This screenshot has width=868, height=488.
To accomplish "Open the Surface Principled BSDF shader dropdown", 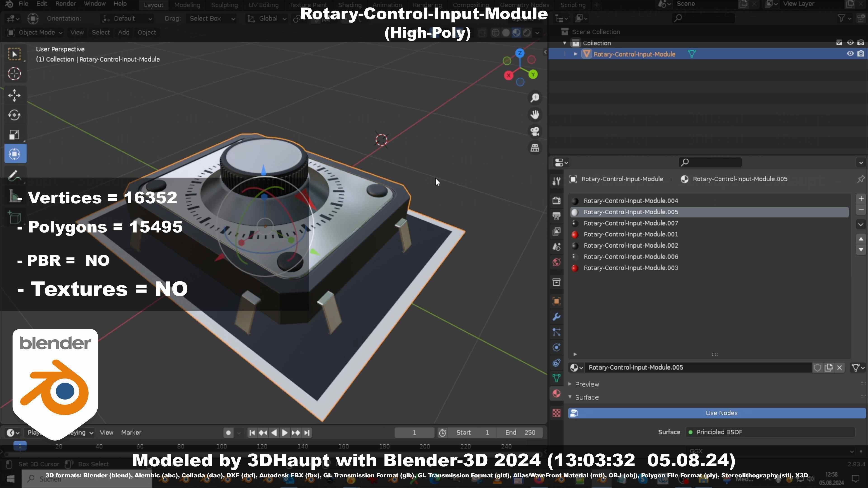I will 770,432.
